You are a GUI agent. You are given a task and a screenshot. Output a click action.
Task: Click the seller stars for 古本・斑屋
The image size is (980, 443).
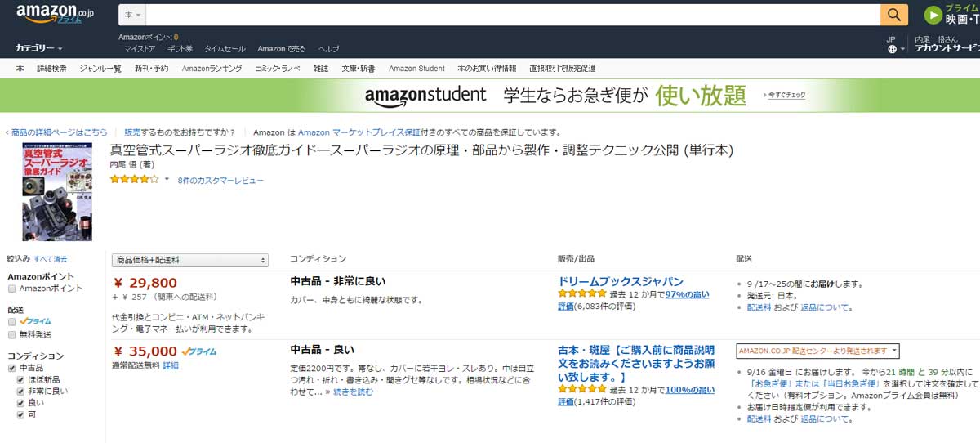(582, 391)
